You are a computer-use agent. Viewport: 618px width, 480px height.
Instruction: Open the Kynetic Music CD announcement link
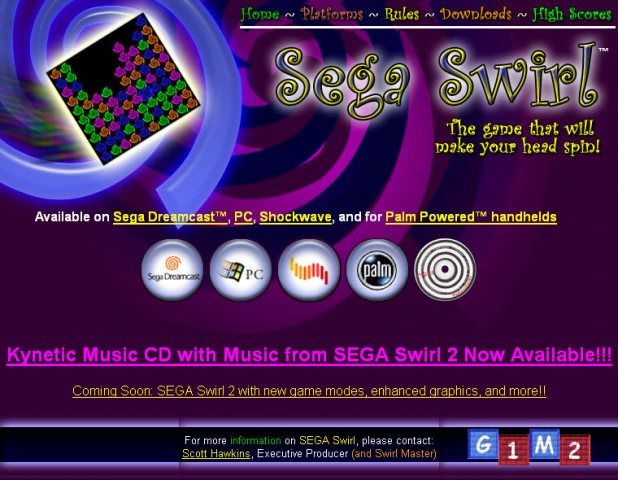(309, 355)
